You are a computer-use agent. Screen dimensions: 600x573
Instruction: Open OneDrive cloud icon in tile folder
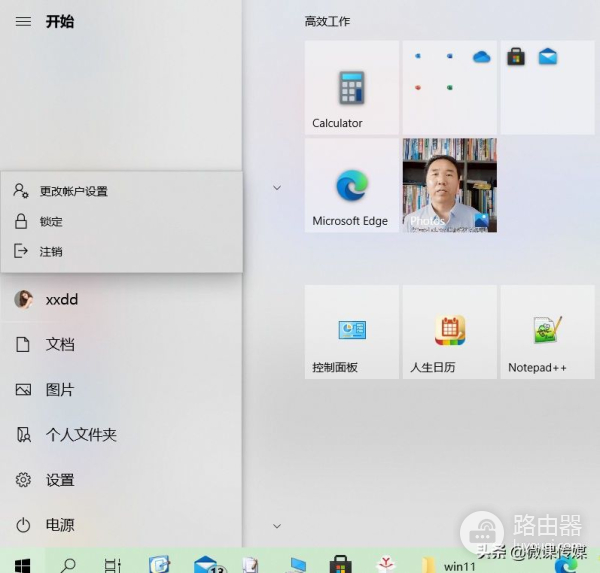[x=481, y=57]
